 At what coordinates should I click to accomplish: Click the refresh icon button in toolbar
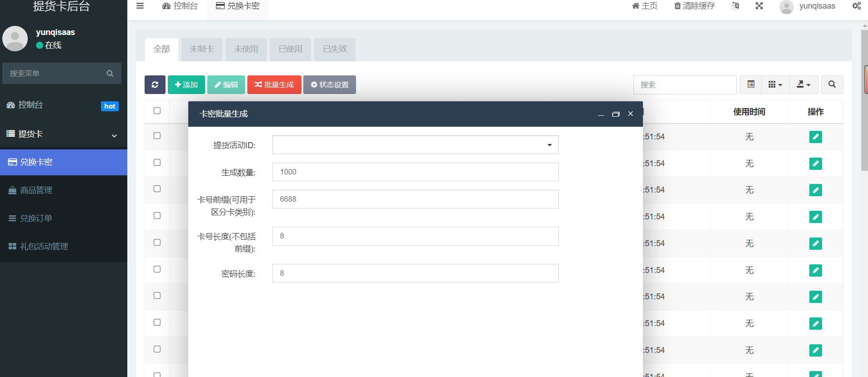point(155,85)
